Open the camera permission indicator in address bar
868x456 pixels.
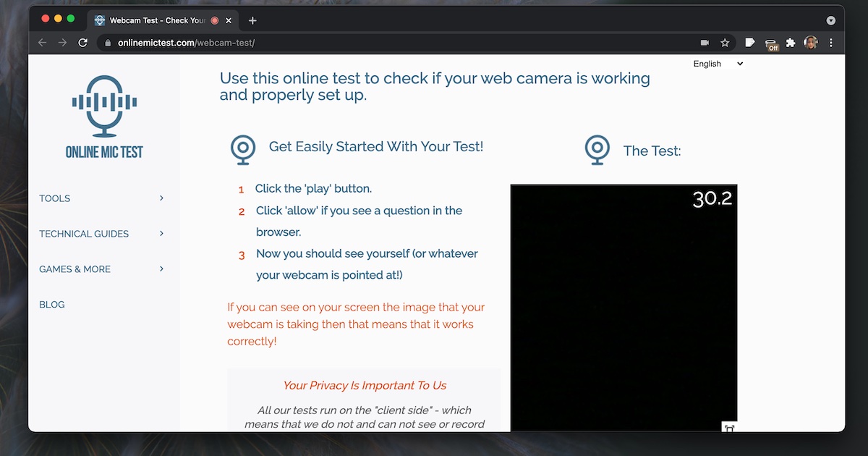click(x=705, y=43)
